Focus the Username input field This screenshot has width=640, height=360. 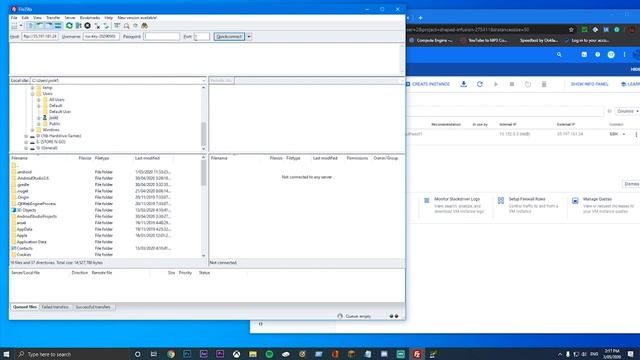click(101, 36)
